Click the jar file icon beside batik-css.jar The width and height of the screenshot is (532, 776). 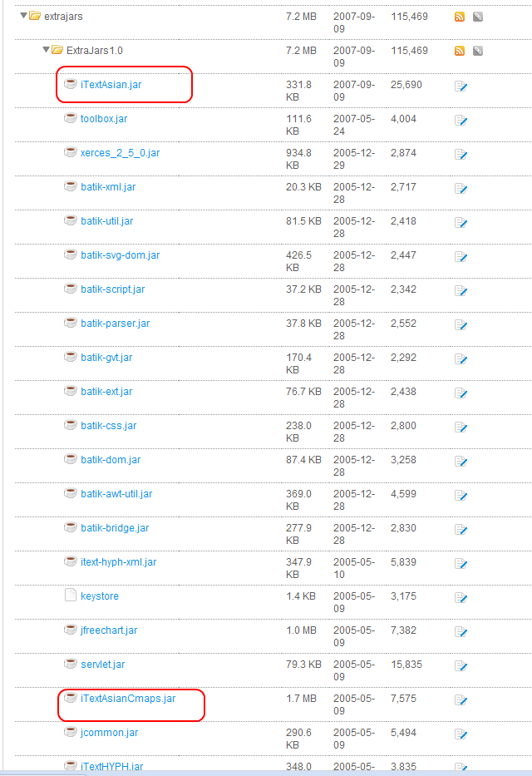coord(71,425)
